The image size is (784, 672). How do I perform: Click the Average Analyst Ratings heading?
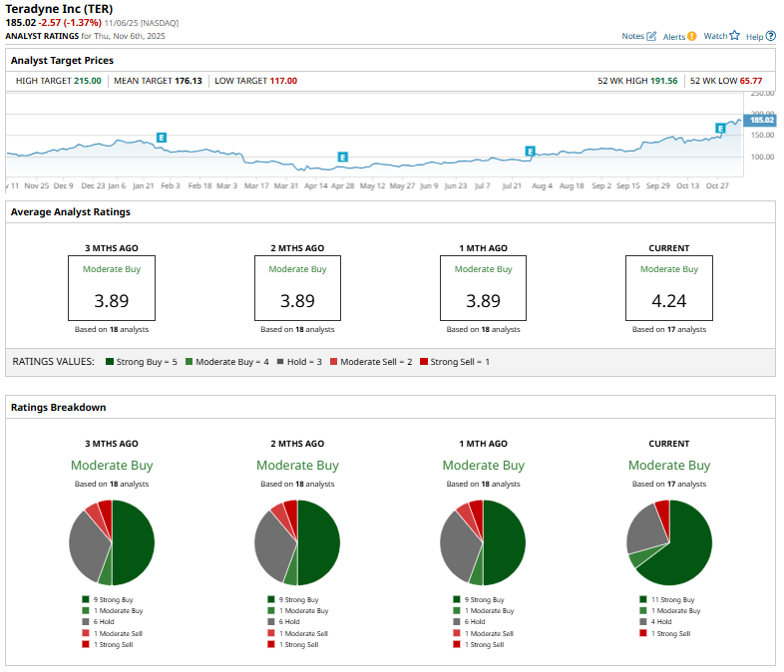[x=71, y=211]
